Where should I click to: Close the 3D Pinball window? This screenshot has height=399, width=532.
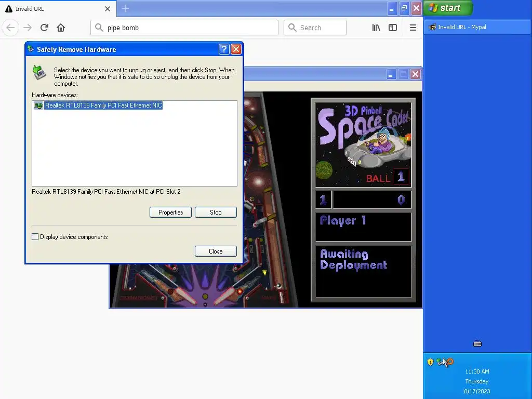[415, 74]
